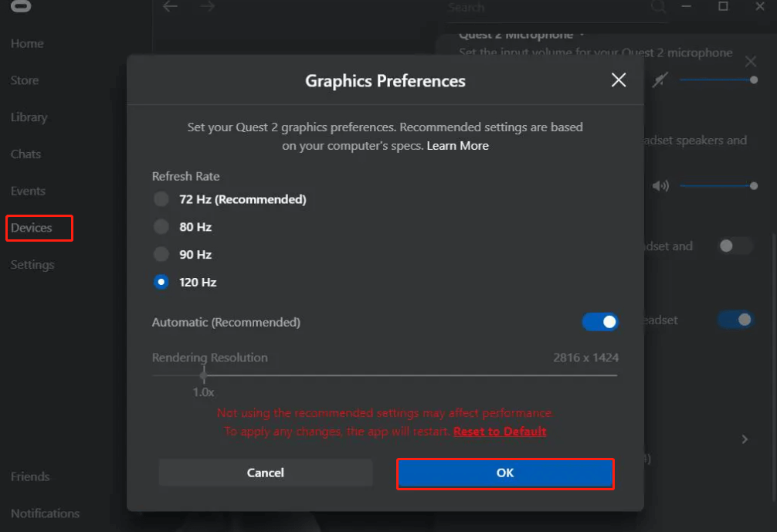This screenshot has width=777, height=532.
Task: Turn off Automatic (Recommended) toggle
Action: (600, 322)
